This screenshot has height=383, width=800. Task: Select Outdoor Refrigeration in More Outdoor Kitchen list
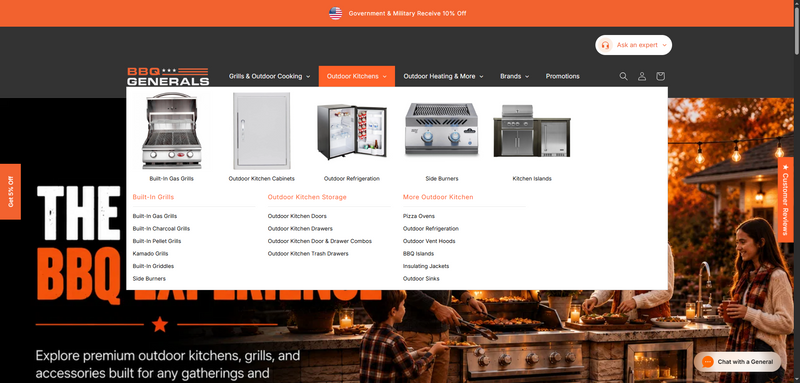(x=431, y=229)
